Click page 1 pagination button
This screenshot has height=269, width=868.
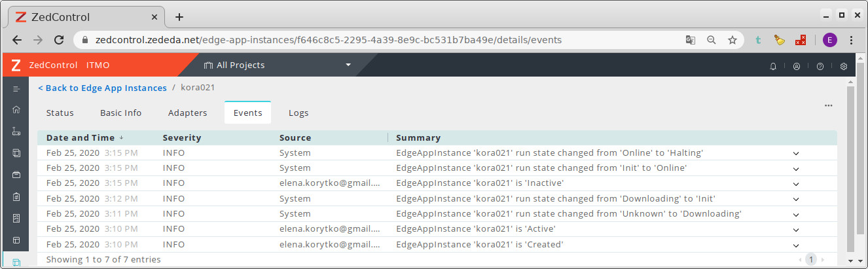tap(811, 260)
